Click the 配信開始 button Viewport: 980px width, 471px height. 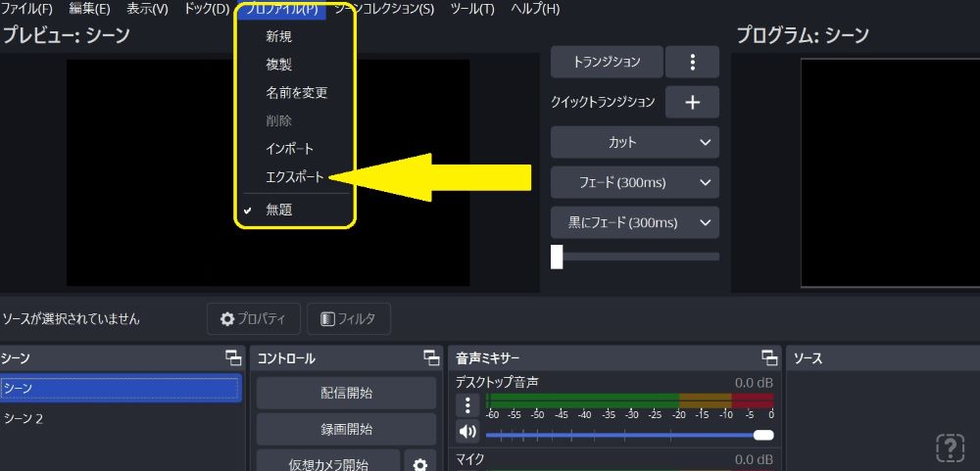[x=346, y=393]
